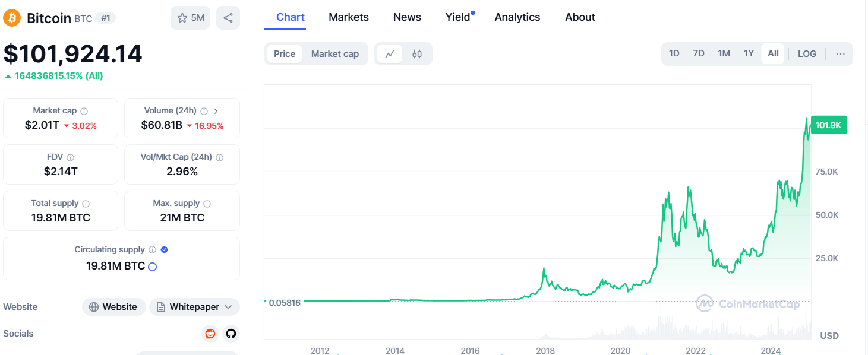Image resolution: width=868 pixels, height=355 pixels.
Task: Click the $2.01T market cap value
Action: coord(42,125)
